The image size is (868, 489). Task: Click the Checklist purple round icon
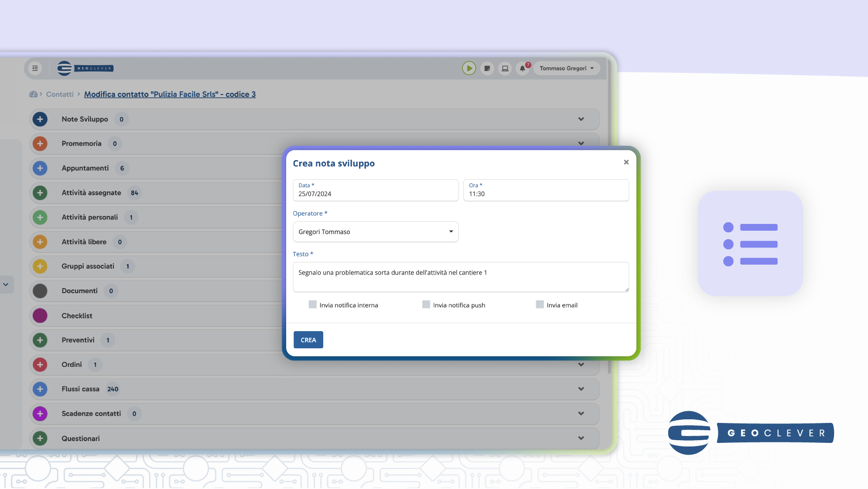[x=40, y=316]
